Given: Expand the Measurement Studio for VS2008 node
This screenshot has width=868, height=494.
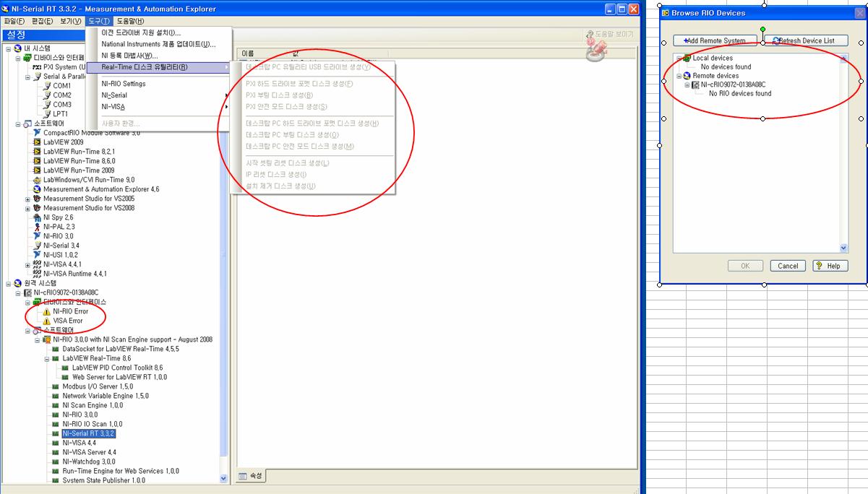Looking at the screenshot, I should (27, 208).
